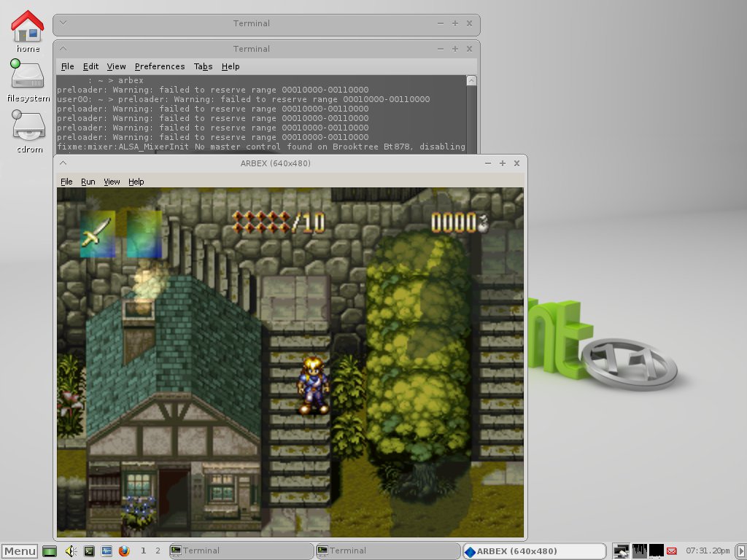
Task: Select second Terminal taskbar window button
Action: click(x=388, y=551)
